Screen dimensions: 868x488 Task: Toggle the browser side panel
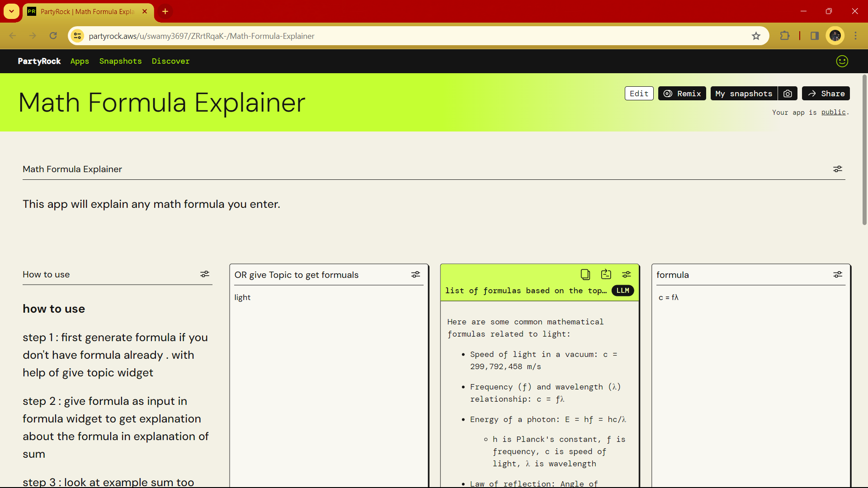815,36
